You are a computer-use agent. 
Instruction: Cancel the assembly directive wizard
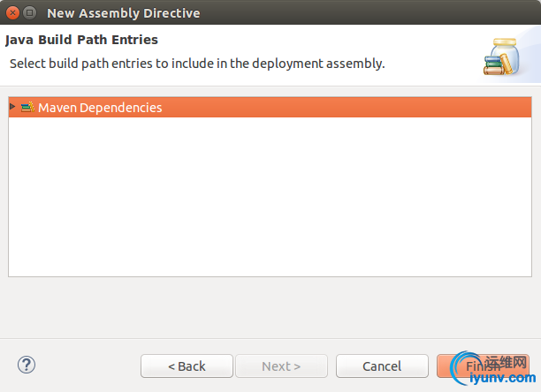pyautogui.click(x=382, y=366)
